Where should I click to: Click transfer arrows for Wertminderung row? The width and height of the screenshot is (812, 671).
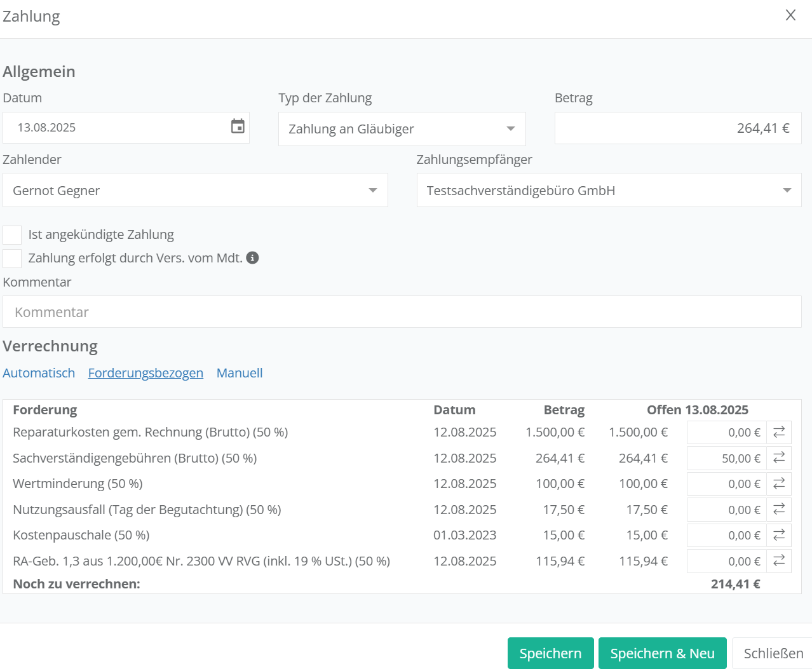(x=779, y=484)
